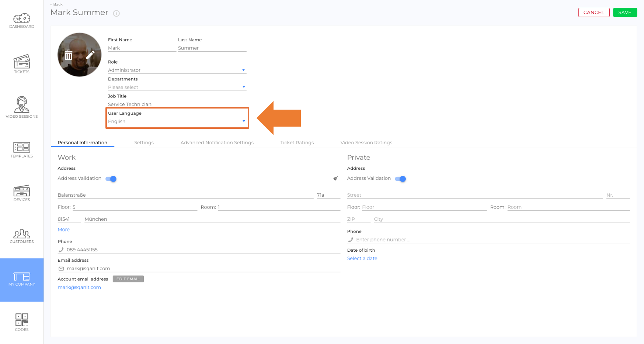The image size is (644, 344).
Task: Open the Departments dropdown
Action: point(177,87)
